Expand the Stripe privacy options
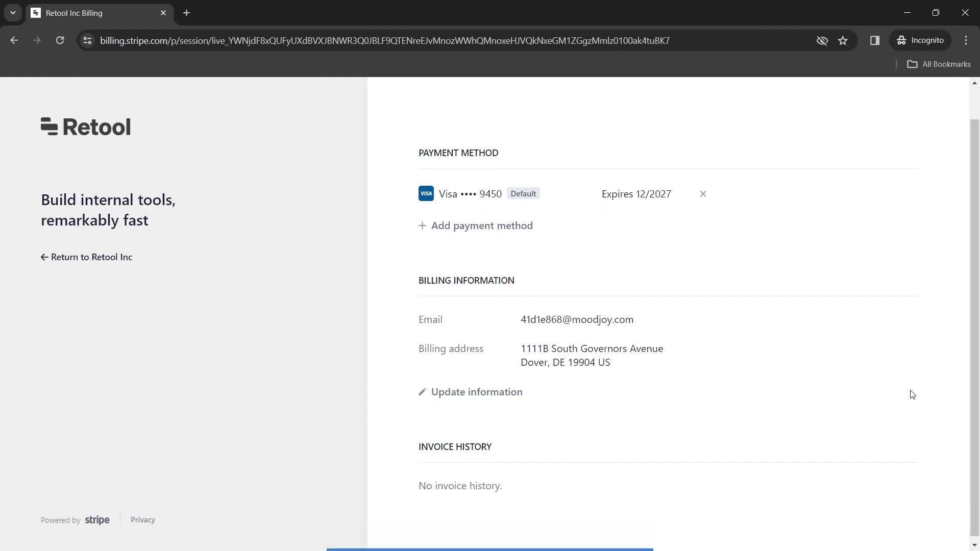The height and width of the screenshot is (551, 980). [143, 520]
